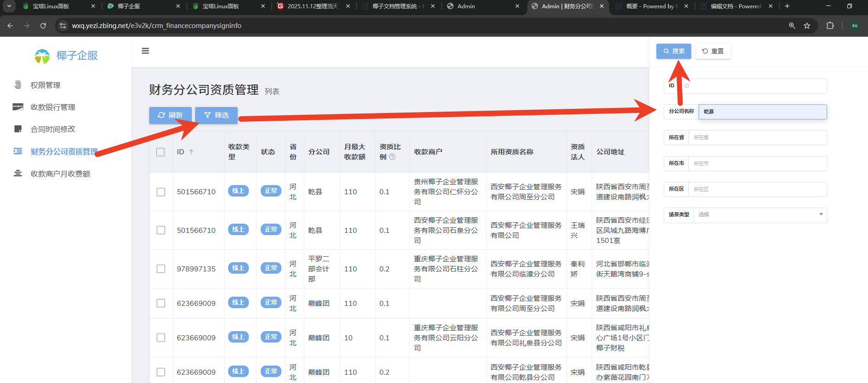This screenshot has height=383, width=868.
Task: Go back to the previous page
Action: pos(10,26)
